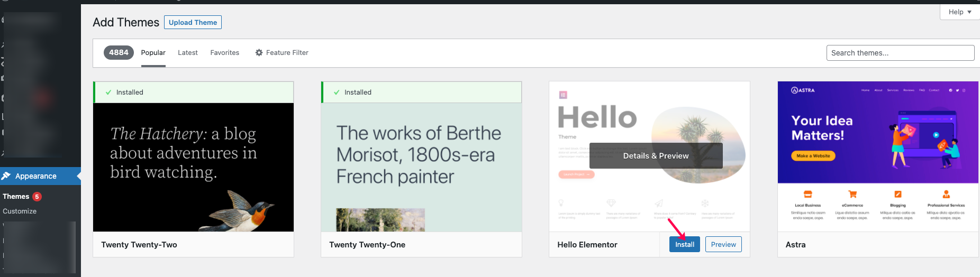
Task: Click the Appearance paintbrush icon
Action: click(x=6, y=176)
